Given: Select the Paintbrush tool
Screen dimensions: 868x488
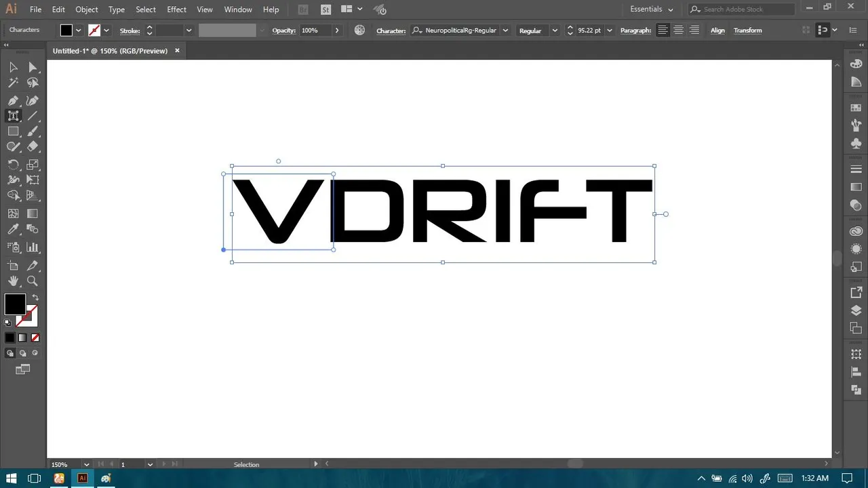Looking at the screenshot, I should coord(33,131).
